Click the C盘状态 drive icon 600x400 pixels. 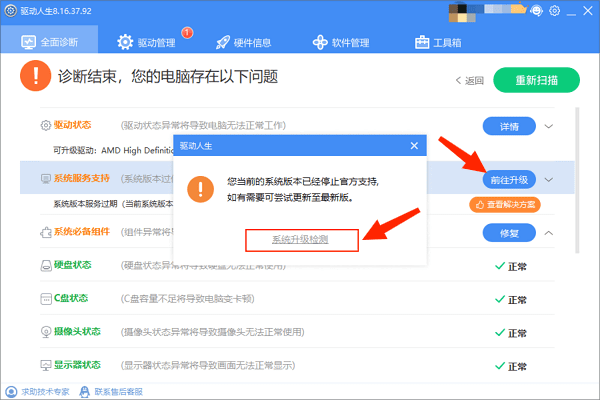pos(45,298)
